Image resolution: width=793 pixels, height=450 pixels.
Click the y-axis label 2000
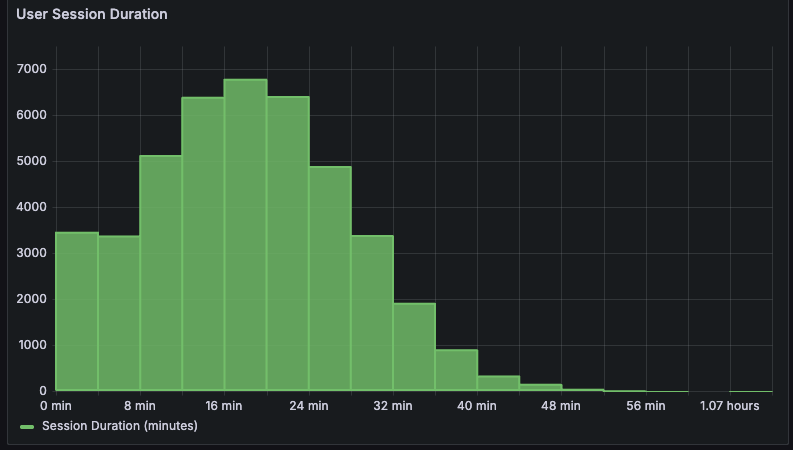click(31, 299)
